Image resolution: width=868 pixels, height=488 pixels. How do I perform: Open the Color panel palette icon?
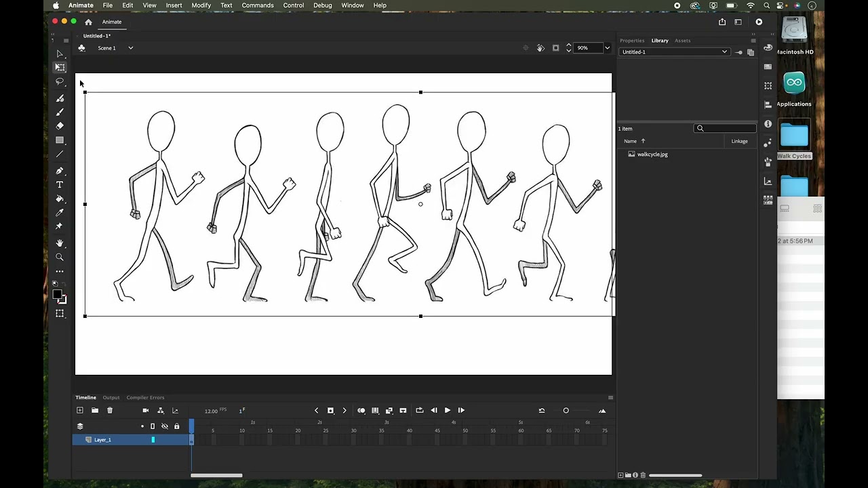(768, 48)
